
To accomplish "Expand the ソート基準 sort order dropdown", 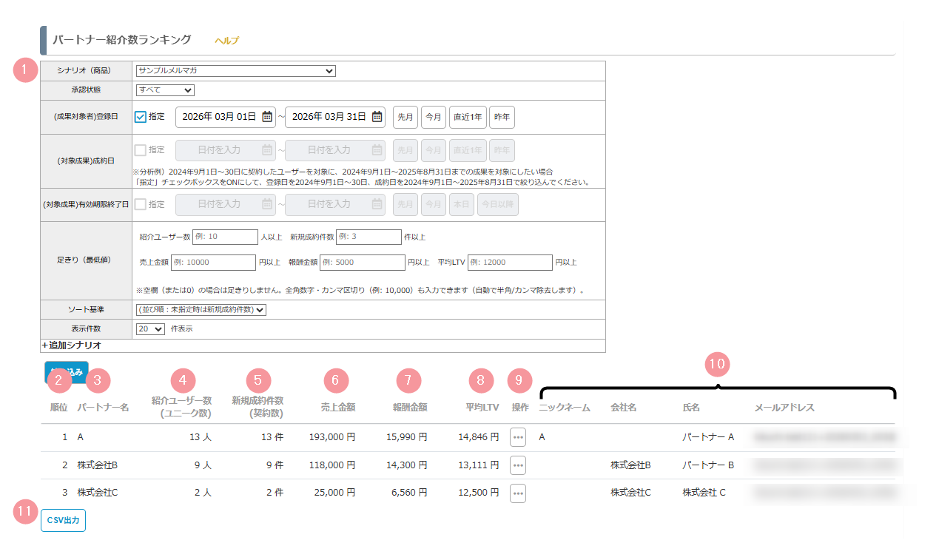I will point(201,310).
